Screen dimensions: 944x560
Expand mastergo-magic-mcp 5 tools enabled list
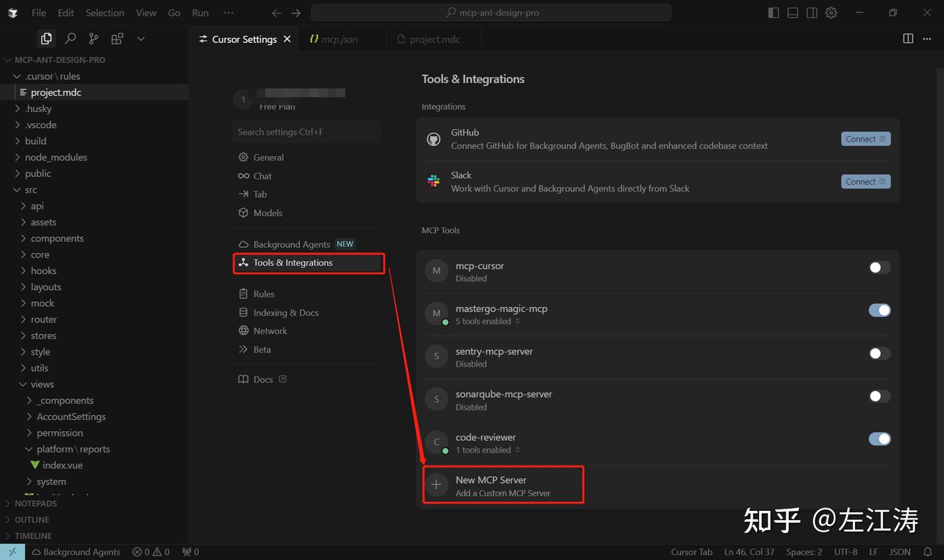click(x=488, y=322)
